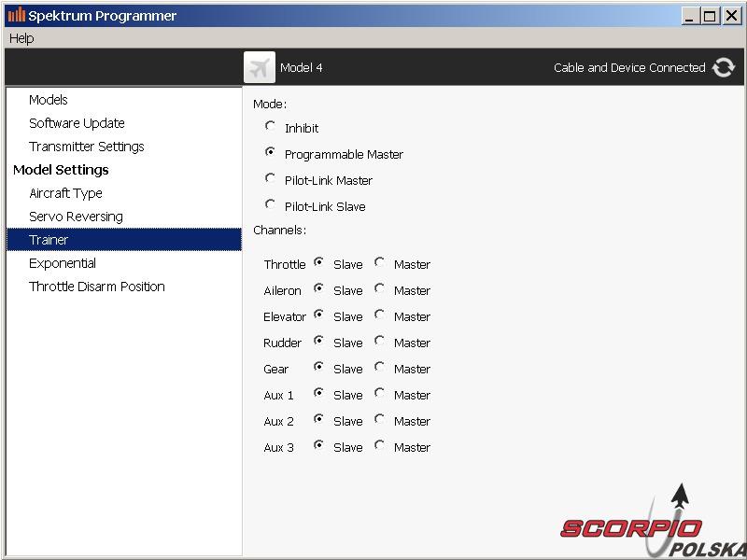
Task: Set Aux 3 channel to Master
Action: tap(379, 445)
